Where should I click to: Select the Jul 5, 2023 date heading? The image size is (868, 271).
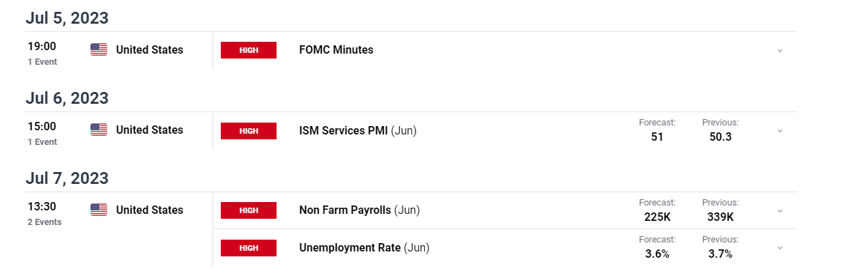point(67,18)
